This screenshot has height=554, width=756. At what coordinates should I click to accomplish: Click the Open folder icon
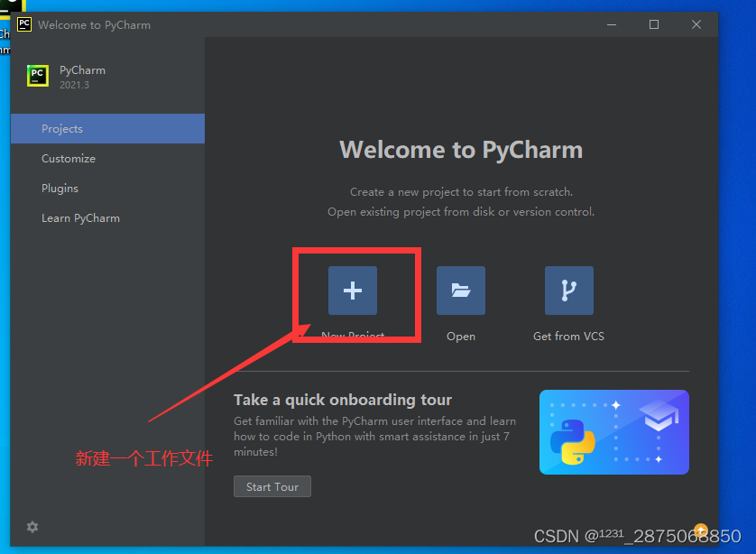(x=460, y=291)
